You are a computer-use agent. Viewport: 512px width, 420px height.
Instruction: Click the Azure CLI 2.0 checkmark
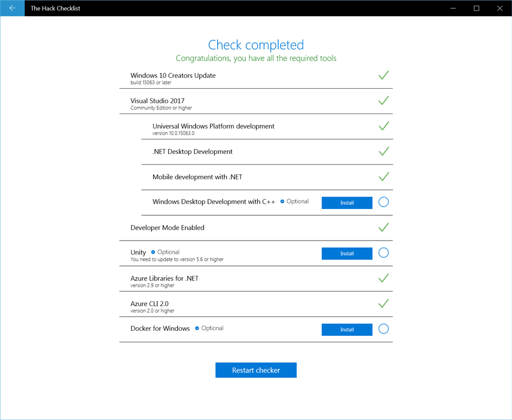pyautogui.click(x=383, y=303)
